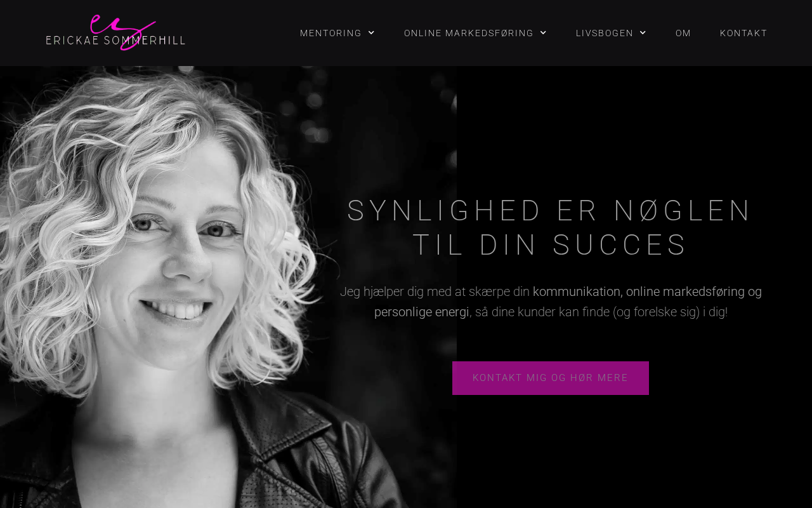Click the personlige energi highlighted text

[x=422, y=312]
